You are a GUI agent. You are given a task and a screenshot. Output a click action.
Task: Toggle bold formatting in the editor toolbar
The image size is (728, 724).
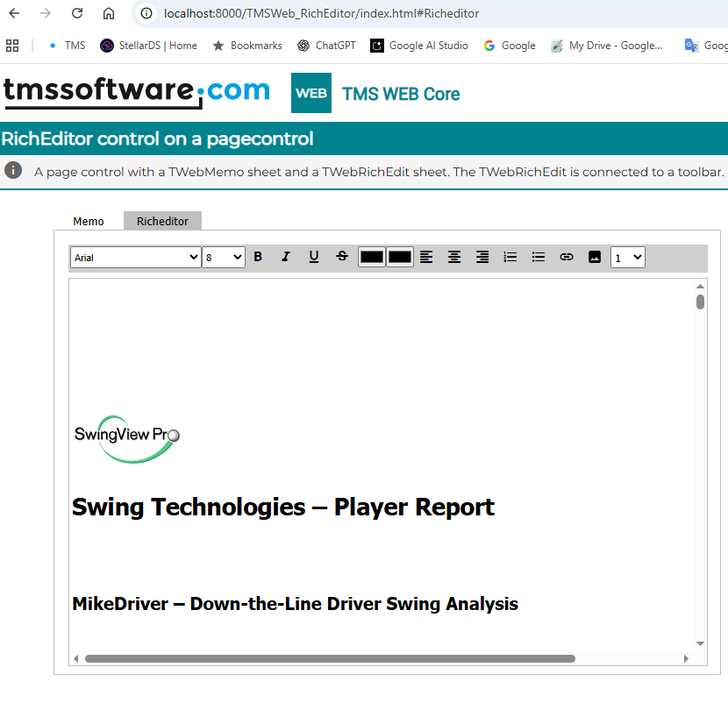point(258,257)
